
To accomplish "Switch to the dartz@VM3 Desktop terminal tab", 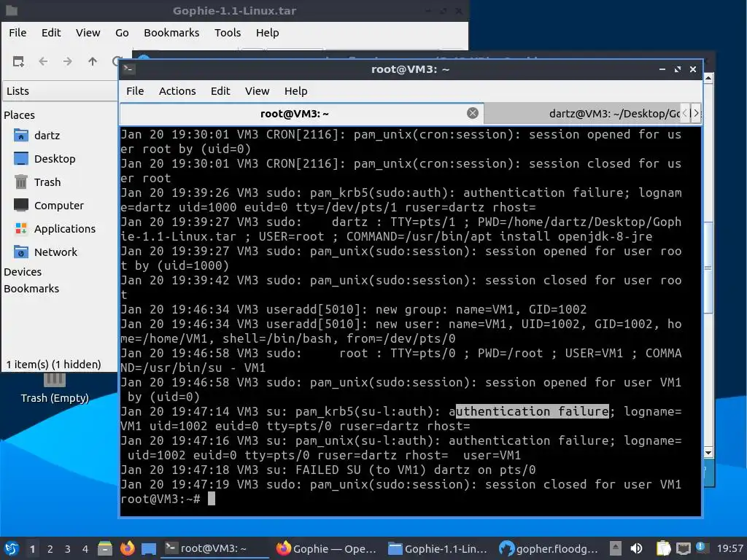I will coord(582,113).
